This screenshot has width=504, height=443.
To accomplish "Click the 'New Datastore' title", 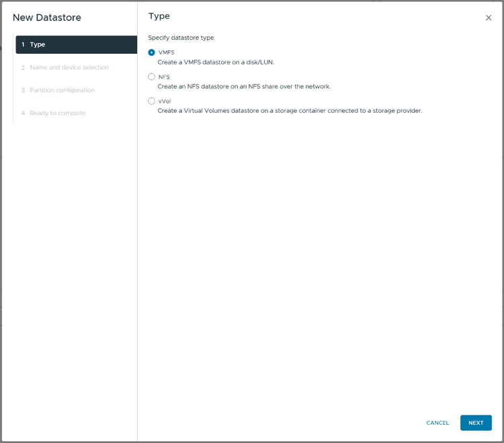I will coord(47,17).
